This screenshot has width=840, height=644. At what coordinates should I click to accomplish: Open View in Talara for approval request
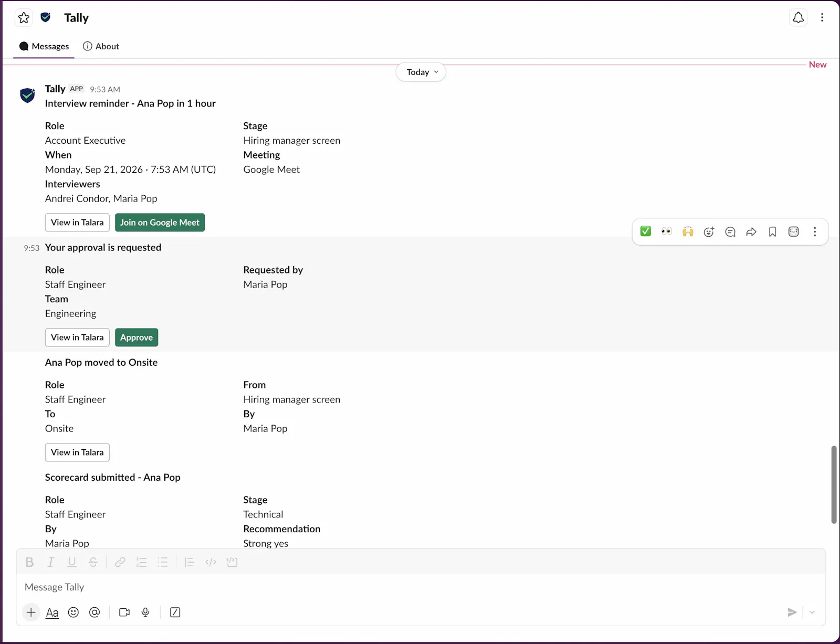77,337
